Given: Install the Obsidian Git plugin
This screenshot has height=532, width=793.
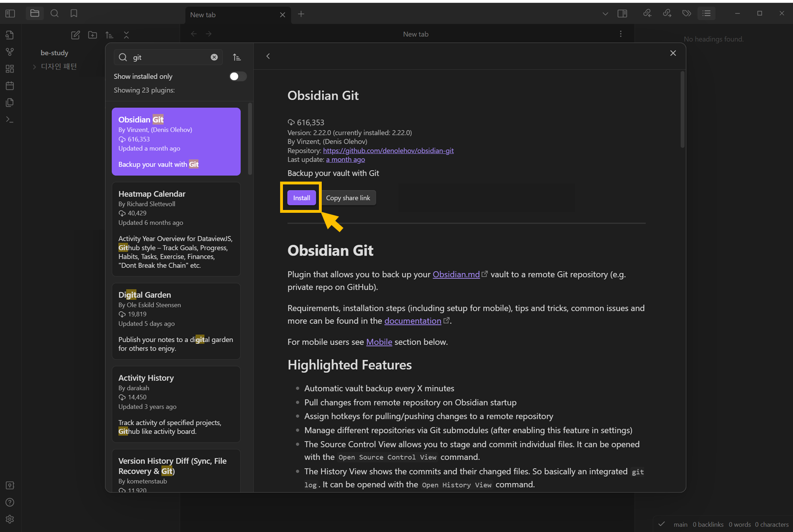Looking at the screenshot, I should pyautogui.click(x=301, y=198).
